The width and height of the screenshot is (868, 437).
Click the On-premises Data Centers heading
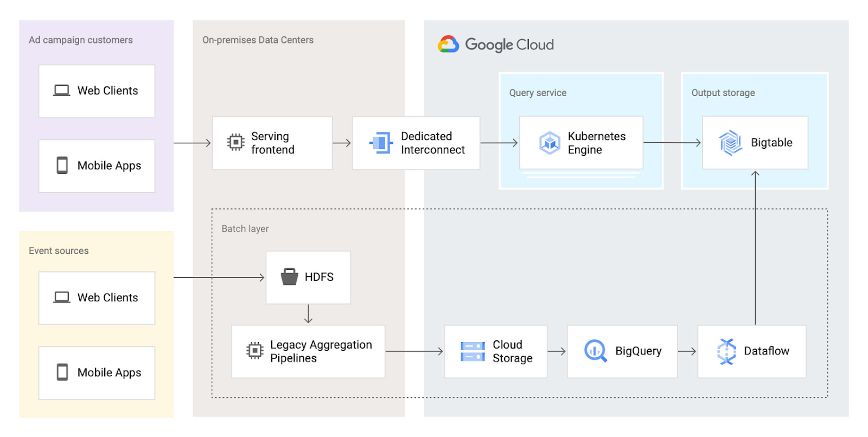pos(258,40)
